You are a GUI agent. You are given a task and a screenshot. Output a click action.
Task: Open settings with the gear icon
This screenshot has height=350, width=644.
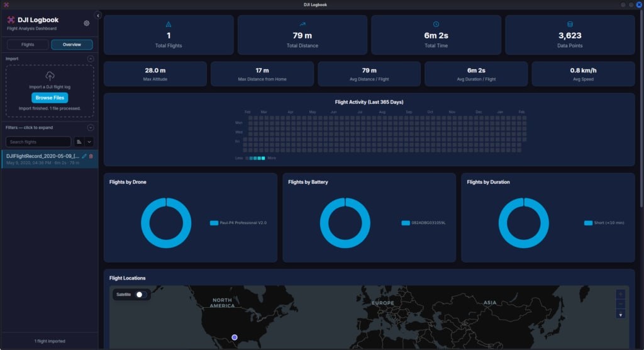coord(86,23)
